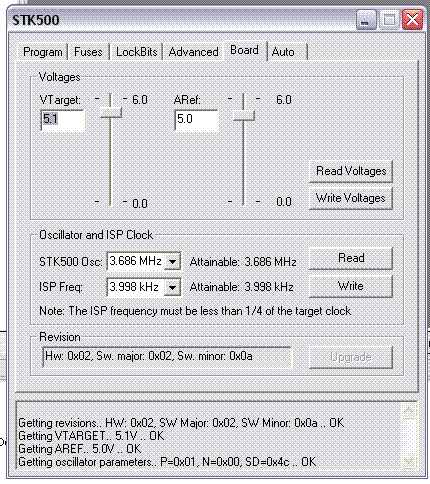Click the 'Getting VTARGET.. 5.1V .. OK' log line

(x=91, y=436)
